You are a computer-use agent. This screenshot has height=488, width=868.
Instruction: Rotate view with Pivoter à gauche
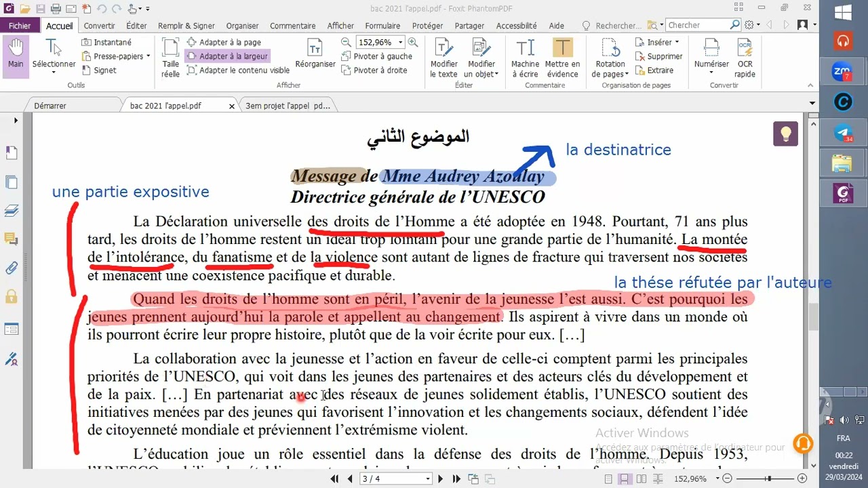pyautogui.click(x=376, y=56)
